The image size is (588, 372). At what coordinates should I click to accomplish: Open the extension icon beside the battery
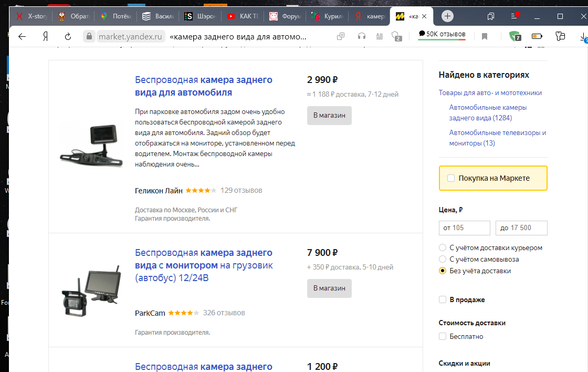560,36
